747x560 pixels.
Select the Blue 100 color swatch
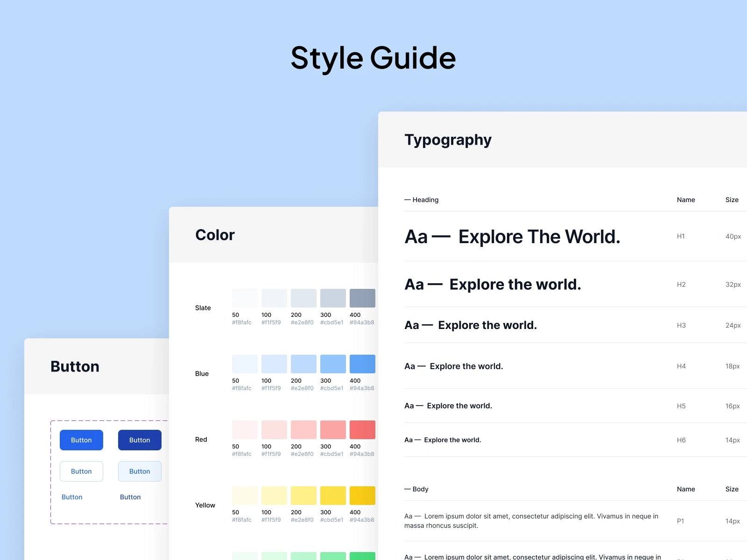coord(274,364)
